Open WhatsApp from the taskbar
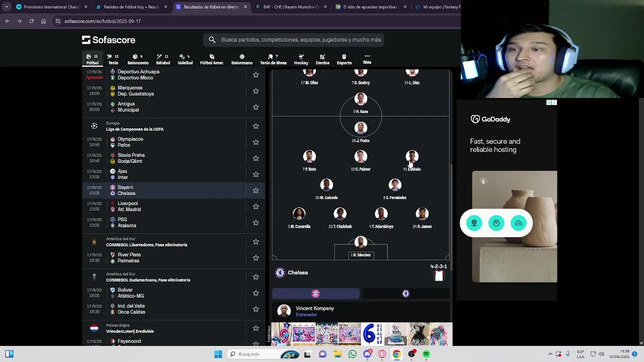Screen dimensions: 644x362 pyautogui.click(x=352, y=354)
